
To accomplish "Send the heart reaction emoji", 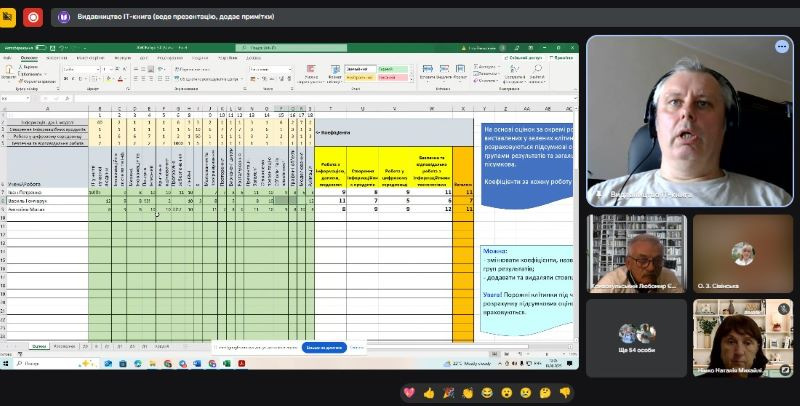I will (x=409, y=393).
